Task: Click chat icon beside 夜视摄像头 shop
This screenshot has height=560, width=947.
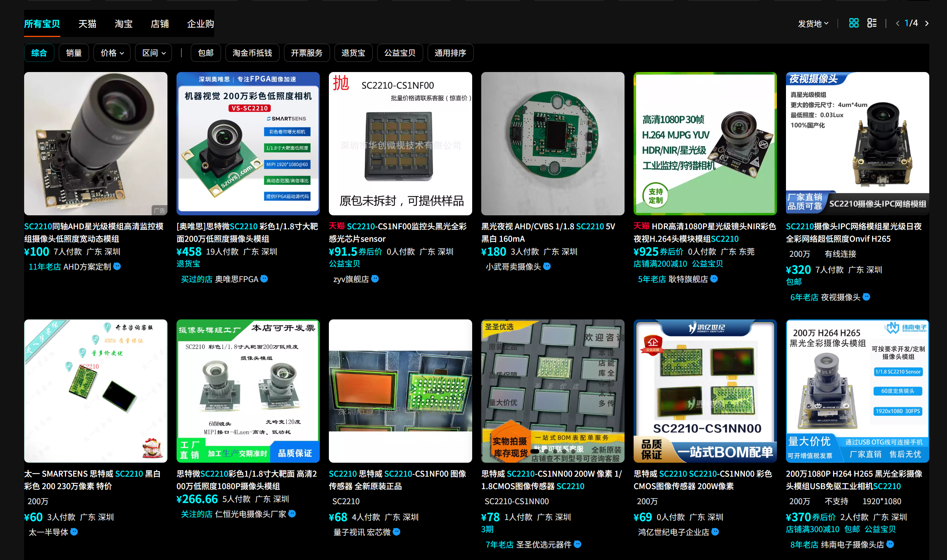Action: [x=867, y=297]
